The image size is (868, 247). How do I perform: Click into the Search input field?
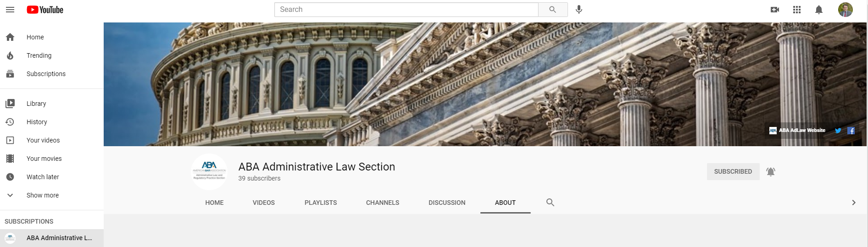pos(406,10)
